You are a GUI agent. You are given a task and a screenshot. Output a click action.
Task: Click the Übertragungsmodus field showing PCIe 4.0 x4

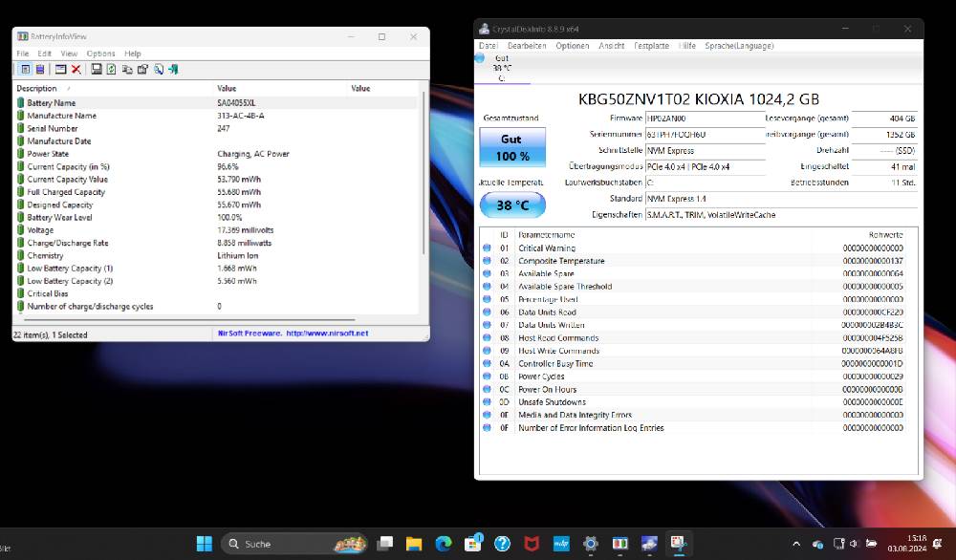click(x=705, y=166)
